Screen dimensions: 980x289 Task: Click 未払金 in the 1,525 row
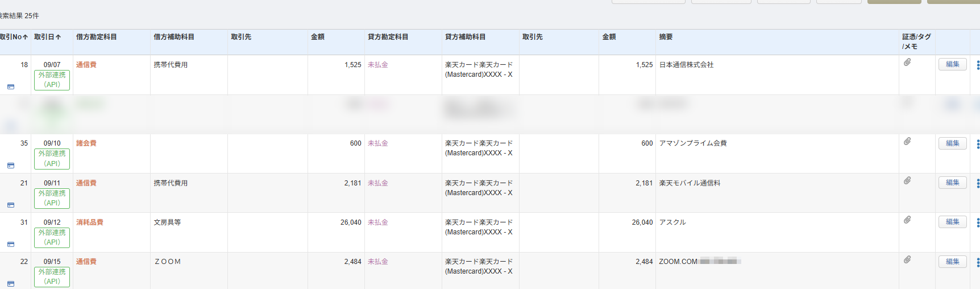(378, 65)
